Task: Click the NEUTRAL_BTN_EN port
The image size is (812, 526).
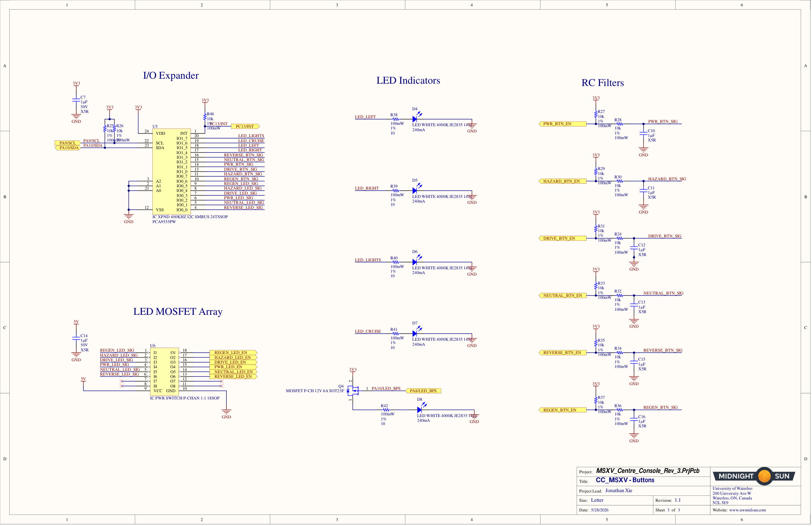Action: [562, 295]
